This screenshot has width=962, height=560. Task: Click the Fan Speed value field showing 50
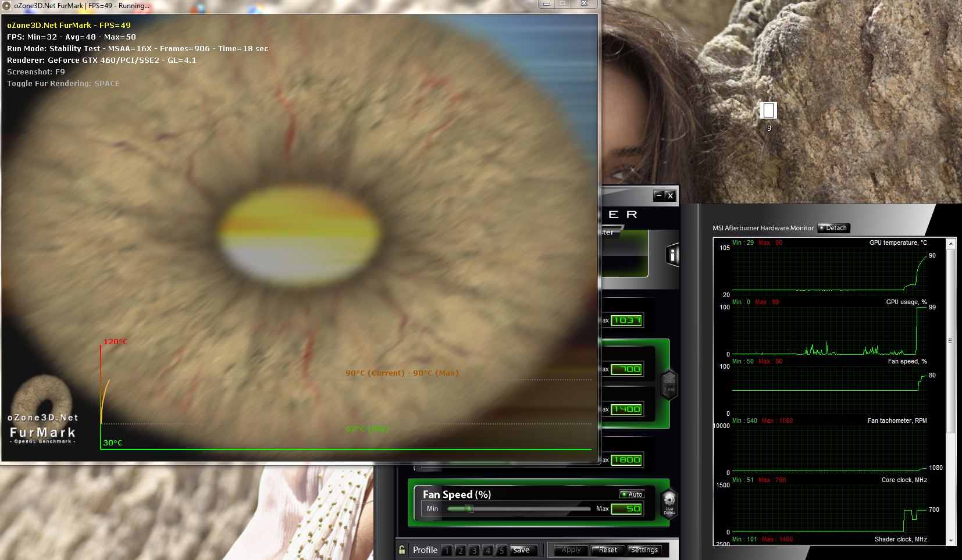(627, 509)
